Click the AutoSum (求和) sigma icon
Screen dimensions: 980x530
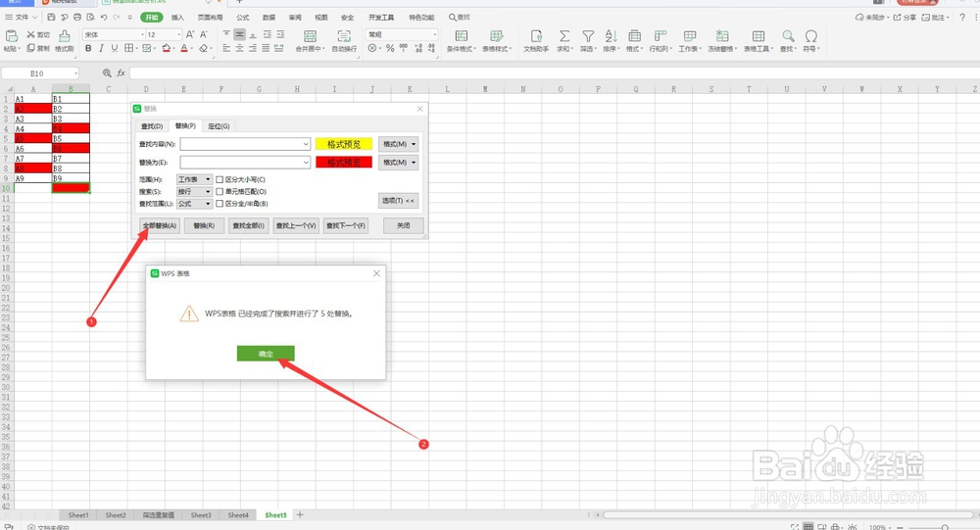pyautogui.click(x=564, y=35)
